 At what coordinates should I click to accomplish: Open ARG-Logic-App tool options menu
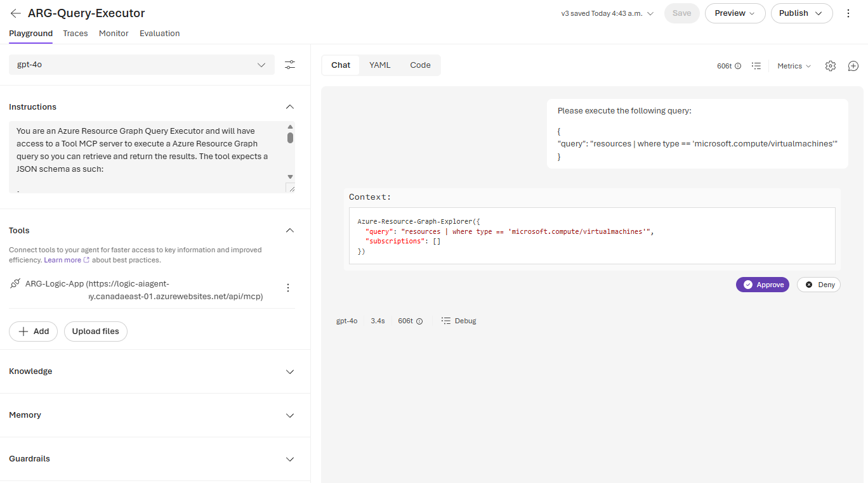click(x=288, y=288)
